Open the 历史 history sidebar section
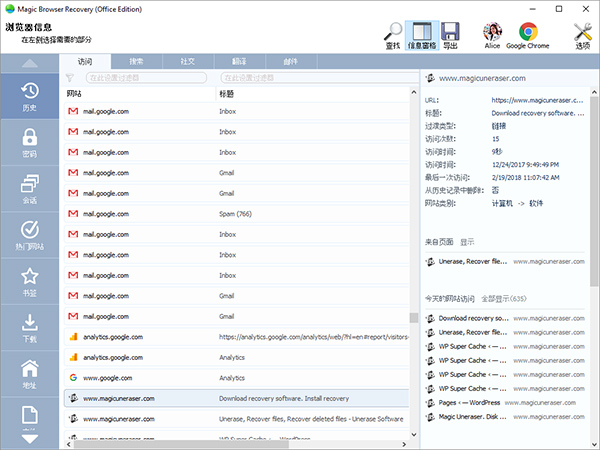600x450 pixels. [30, 96]
